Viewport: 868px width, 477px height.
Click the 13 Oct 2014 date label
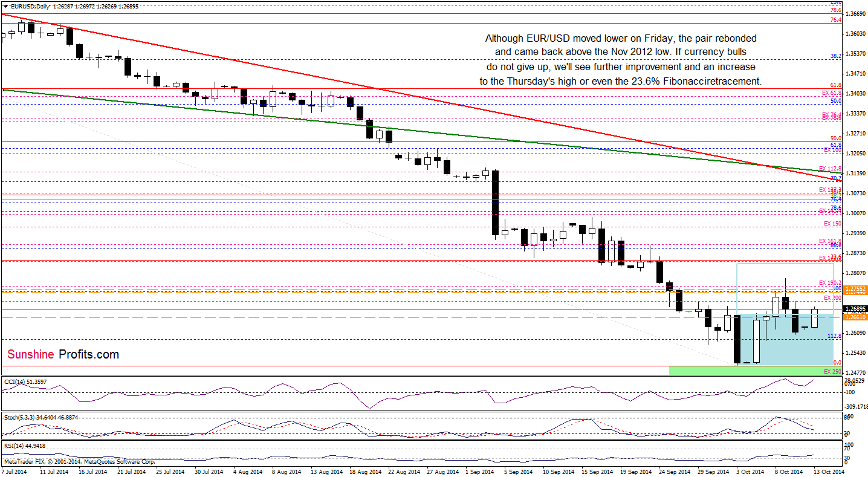(829, 472)
